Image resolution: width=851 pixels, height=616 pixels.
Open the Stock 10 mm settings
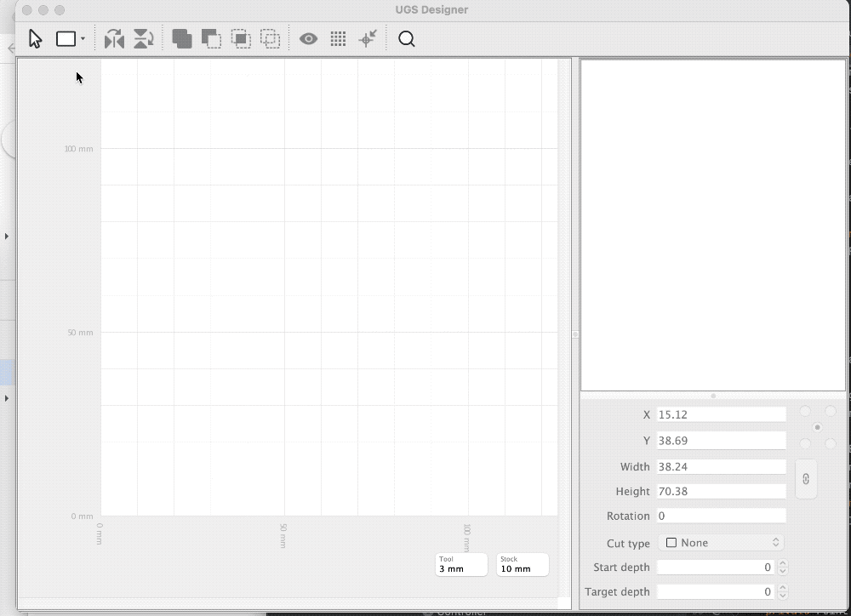click(x=522, y=564)
